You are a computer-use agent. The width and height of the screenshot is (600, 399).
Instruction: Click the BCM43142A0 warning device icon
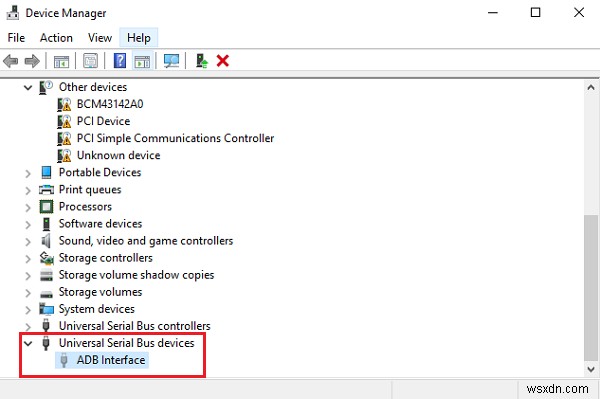64,104
